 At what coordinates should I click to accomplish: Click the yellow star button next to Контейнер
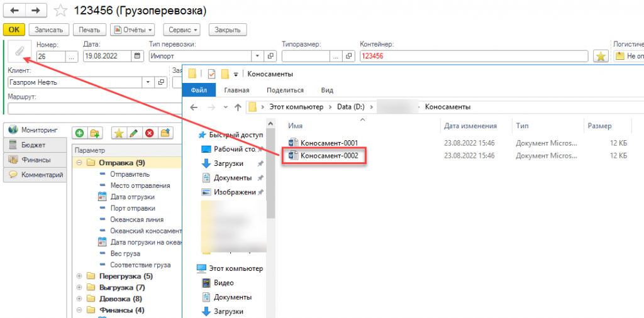(x=601, y=56)
